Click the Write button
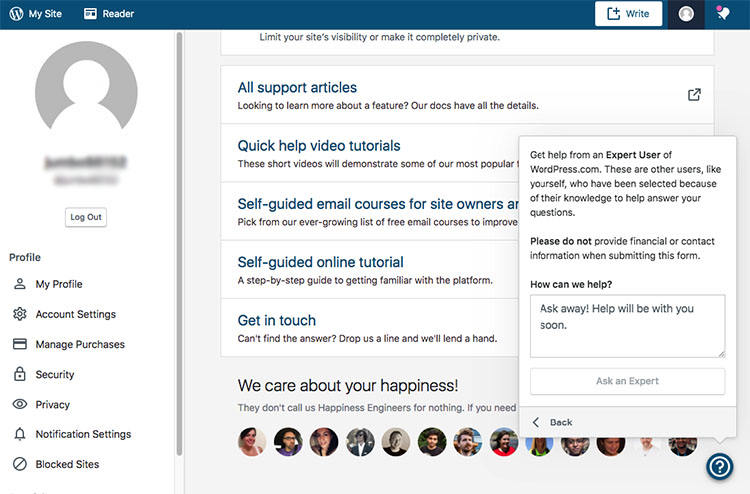750x494 pixels. coord(628,14)
